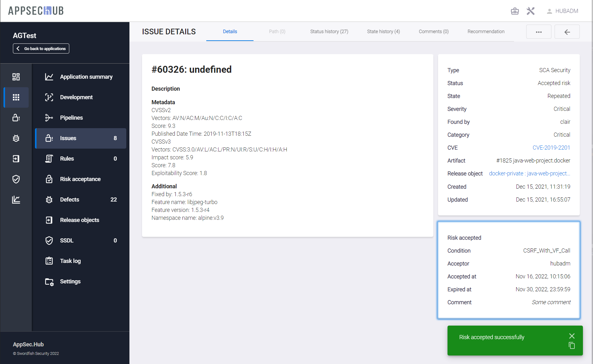The image size is (593, 364).
Task: Open the HUBADM user menu
Action: pos(562,11)
